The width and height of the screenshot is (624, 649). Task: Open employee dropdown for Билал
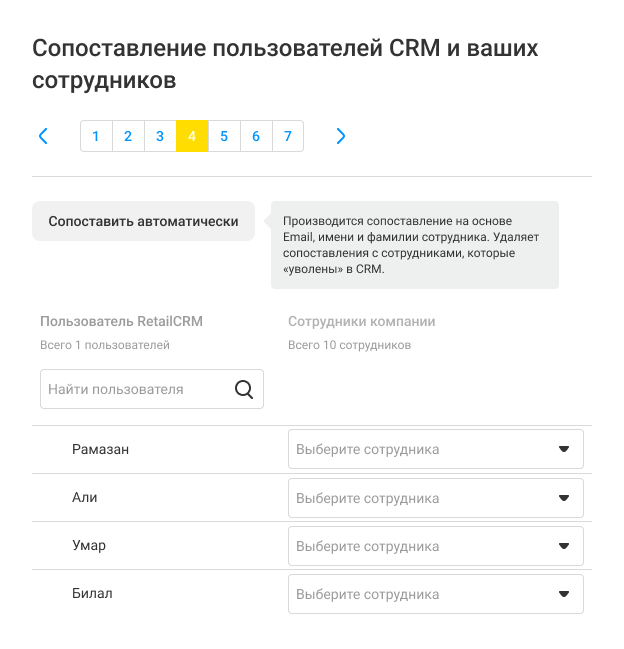435,594
